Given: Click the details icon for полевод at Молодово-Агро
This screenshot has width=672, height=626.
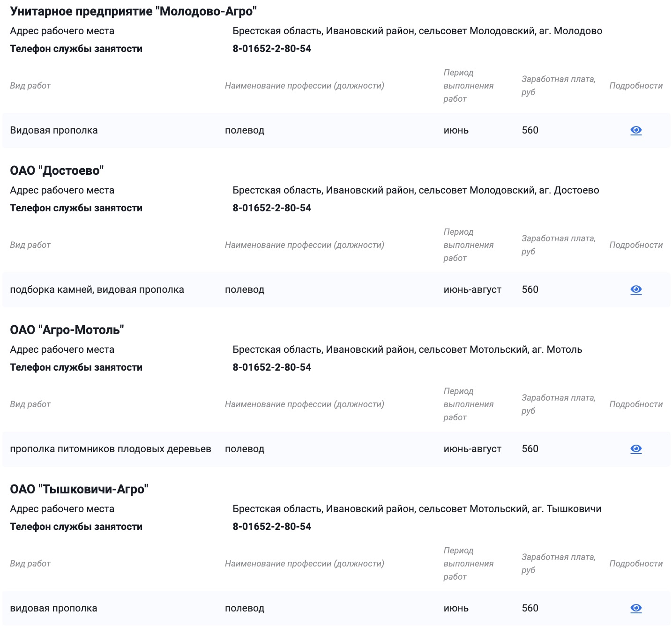Looking at the screenshot, I should click(636, 130).
